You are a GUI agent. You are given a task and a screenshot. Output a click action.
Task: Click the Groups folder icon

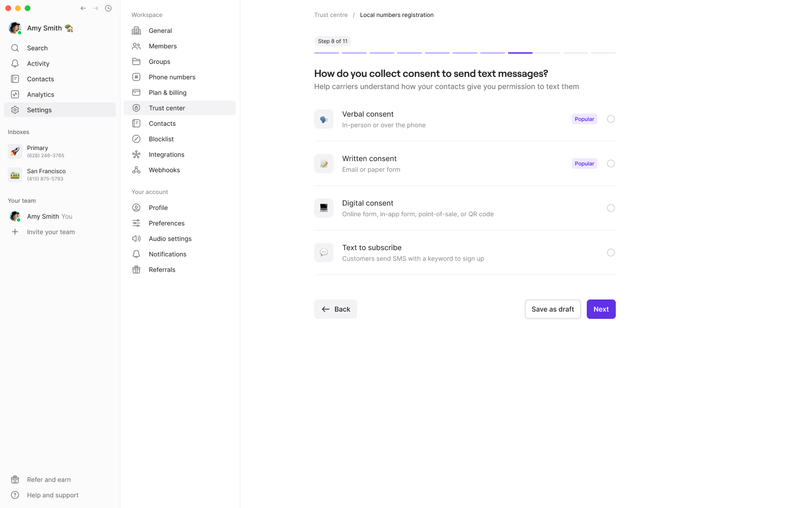[136, 61]
